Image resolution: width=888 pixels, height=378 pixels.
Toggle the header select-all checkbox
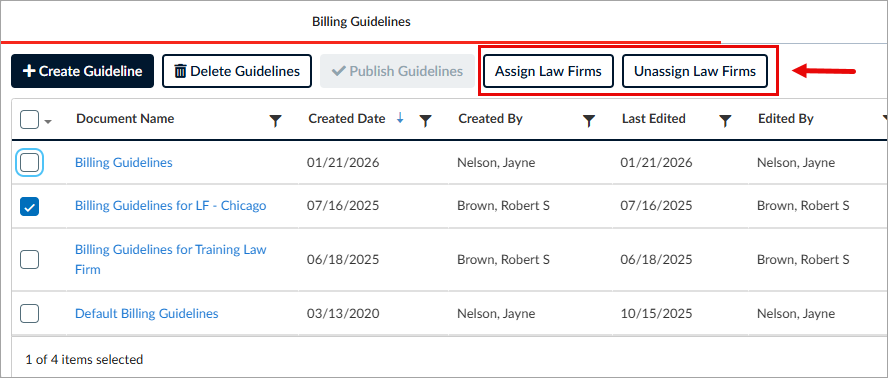tap(29, 120)
